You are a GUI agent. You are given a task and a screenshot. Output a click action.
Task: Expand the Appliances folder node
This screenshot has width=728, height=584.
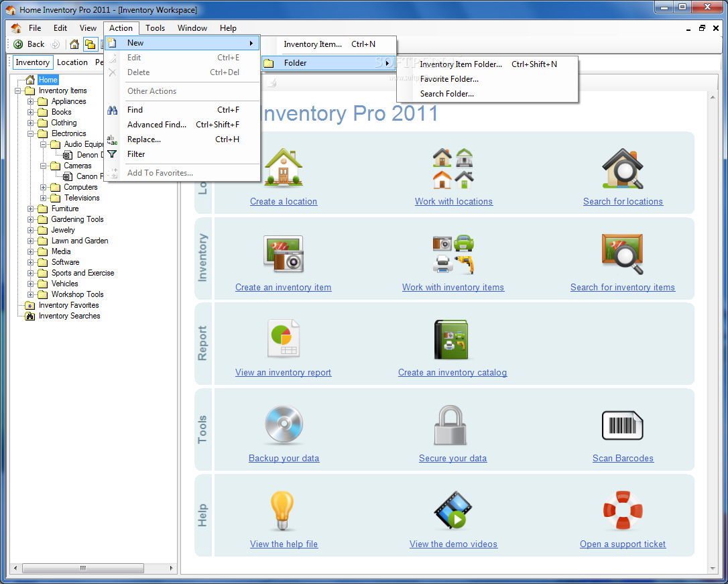pos(30,101)
